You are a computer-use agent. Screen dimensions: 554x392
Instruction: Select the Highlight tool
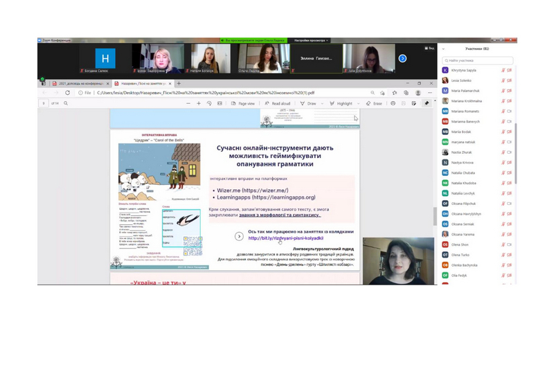point(341,104)
